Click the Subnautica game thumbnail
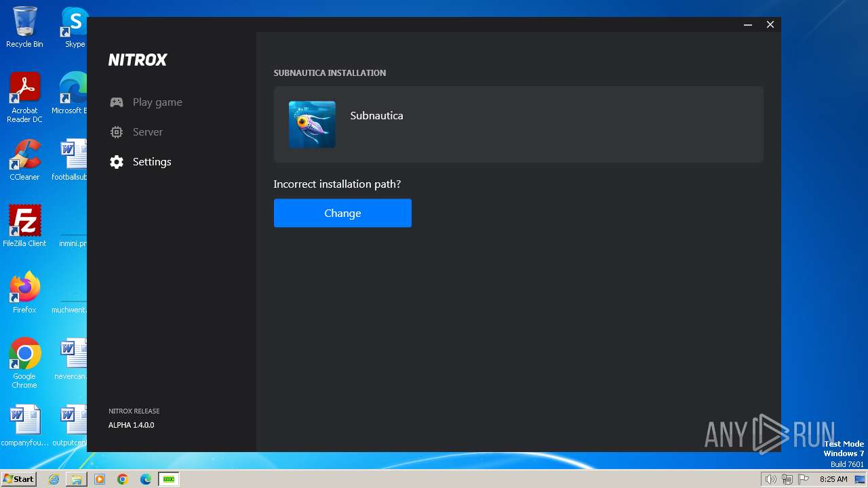The height and width of the screenshot is (488, 868). 312,125
